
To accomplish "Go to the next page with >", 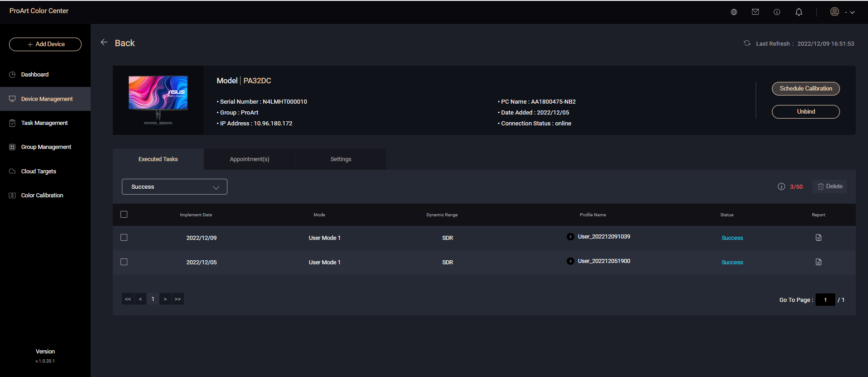I will [x=165, y=299].
